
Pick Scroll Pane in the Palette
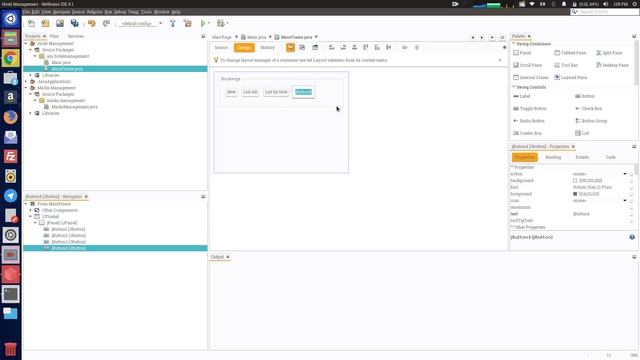pos(527,65)
